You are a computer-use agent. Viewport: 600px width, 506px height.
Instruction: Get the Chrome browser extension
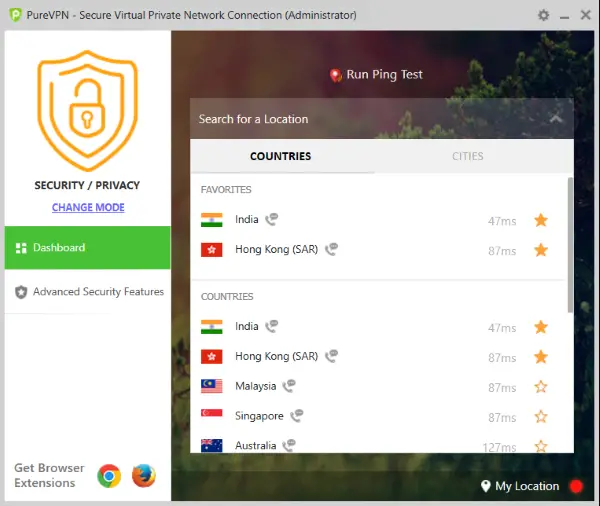109,476
